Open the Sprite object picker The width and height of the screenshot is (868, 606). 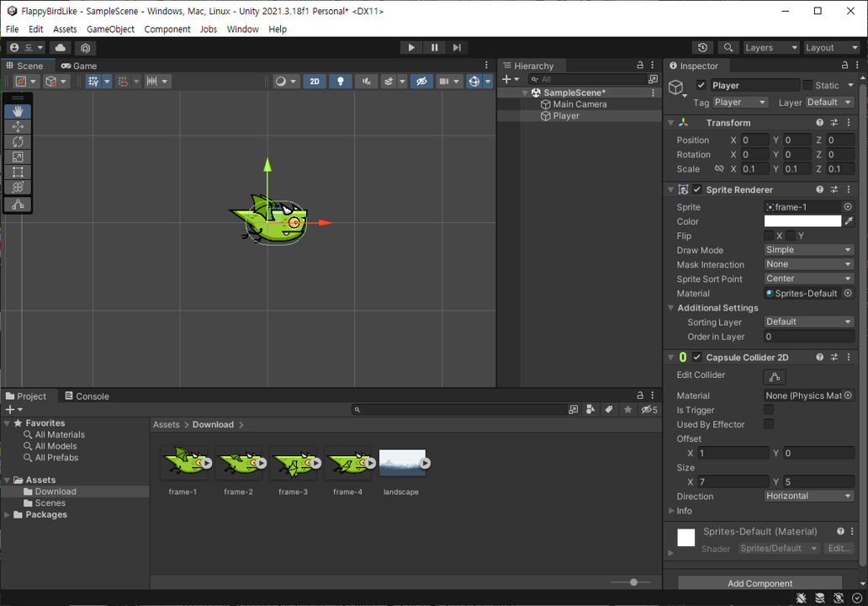click(x=848, y=206)
